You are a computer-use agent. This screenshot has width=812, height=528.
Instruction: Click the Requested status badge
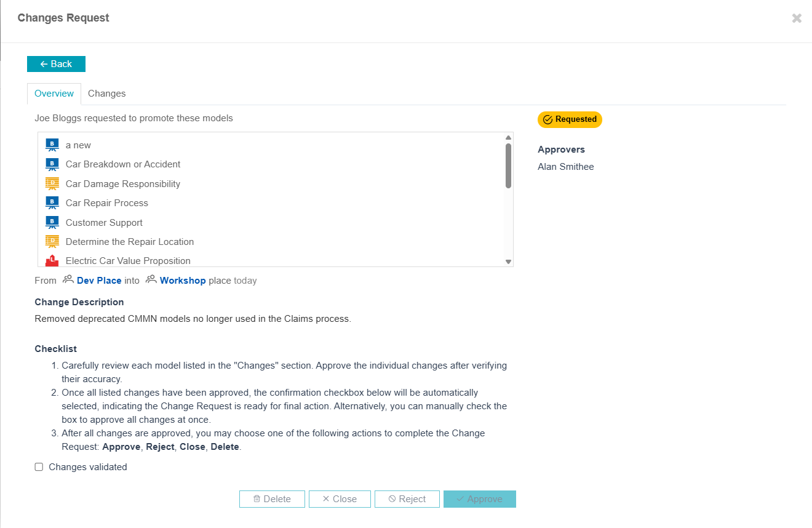(x=570, y=119)
